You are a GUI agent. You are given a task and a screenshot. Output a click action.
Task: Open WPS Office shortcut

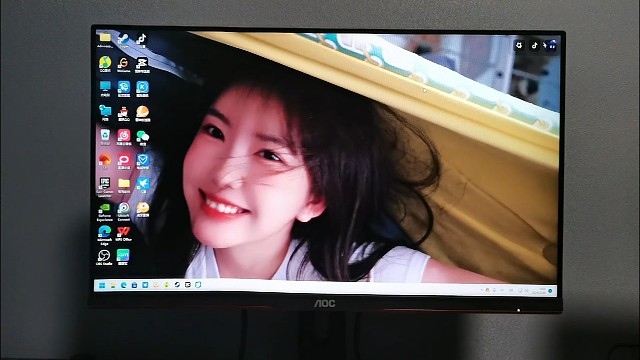pos(123,233)
